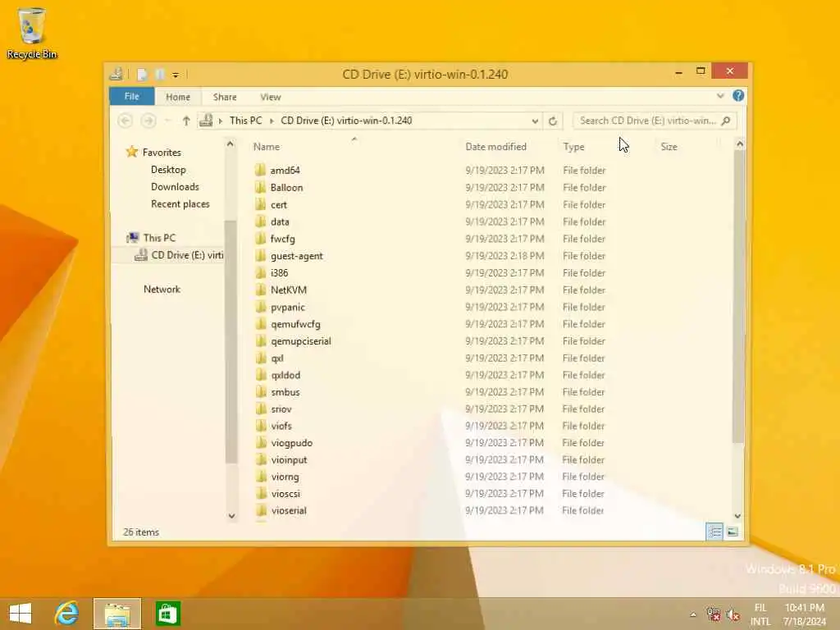Select the smbus folder

coord(285,392)
